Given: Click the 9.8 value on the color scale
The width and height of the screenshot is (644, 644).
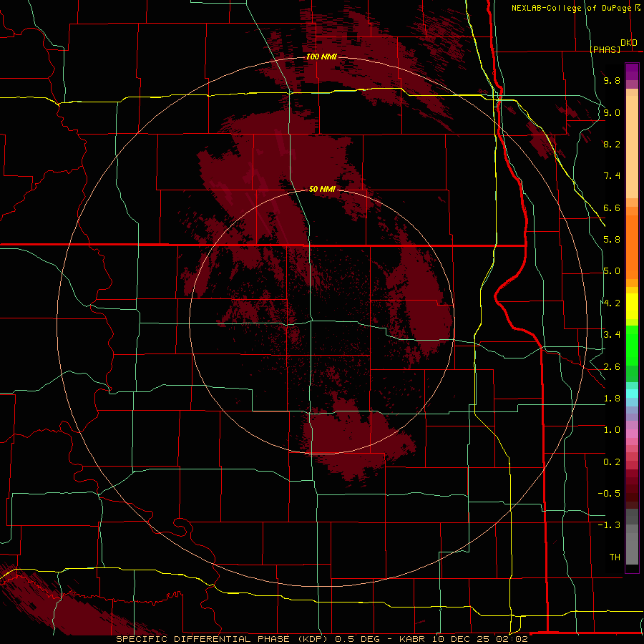Looking at the screenshot, I should (x=612, y=80).
